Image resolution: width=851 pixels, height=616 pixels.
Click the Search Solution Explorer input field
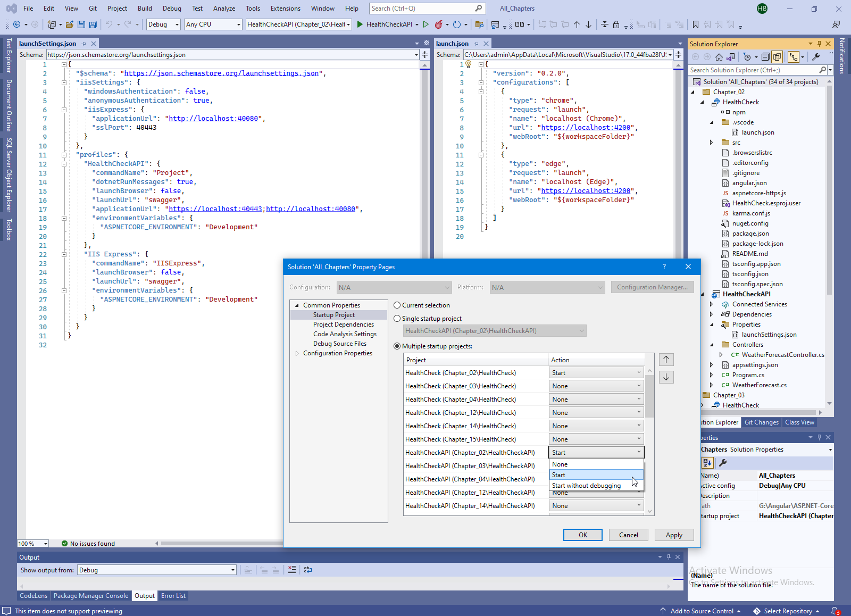tap(753, 70)
